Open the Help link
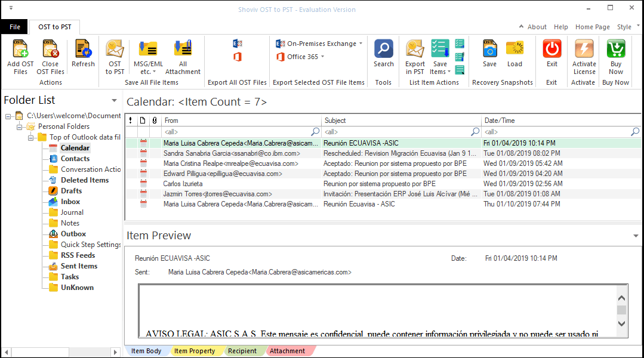 [561, 27]
